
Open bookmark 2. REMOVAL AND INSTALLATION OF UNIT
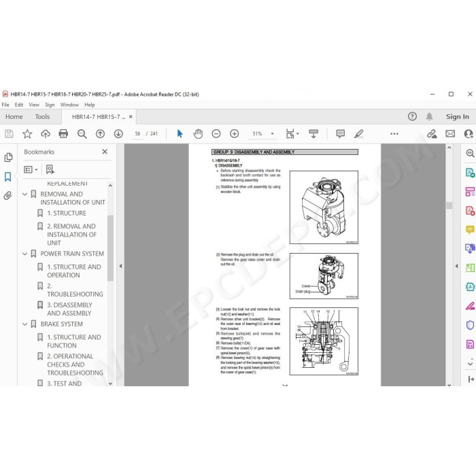coord(71,235)
